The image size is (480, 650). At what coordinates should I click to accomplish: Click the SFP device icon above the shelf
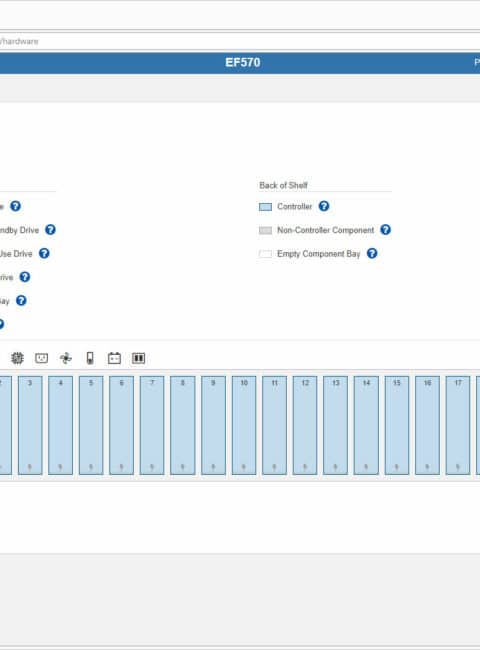(90, 358)
